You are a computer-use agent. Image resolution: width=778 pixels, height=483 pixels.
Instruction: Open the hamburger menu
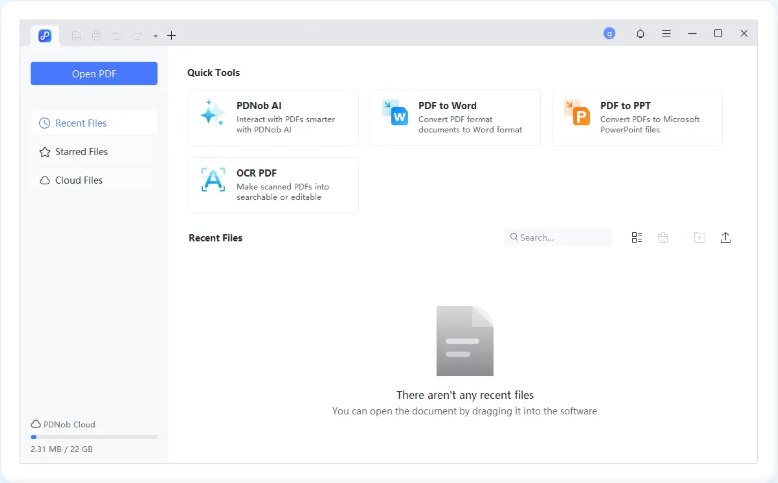point(666,33)
